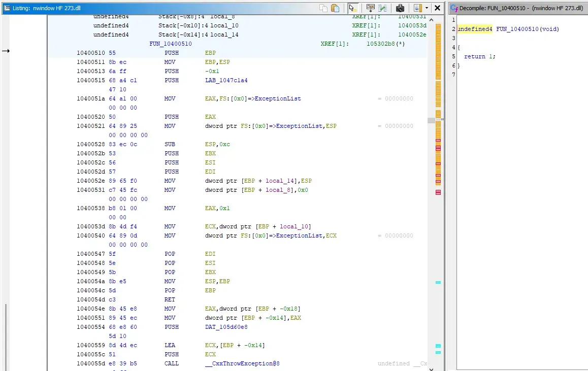This screenshot has height=371, width=588.
Task: Click FUN_10400510(void) in Decompile code
Action: 528,29
